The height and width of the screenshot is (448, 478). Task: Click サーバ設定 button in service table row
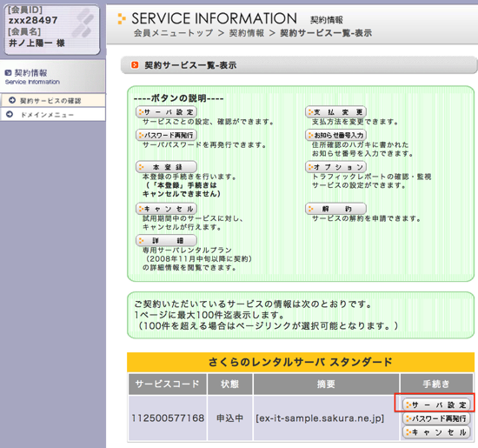(436, 405)
